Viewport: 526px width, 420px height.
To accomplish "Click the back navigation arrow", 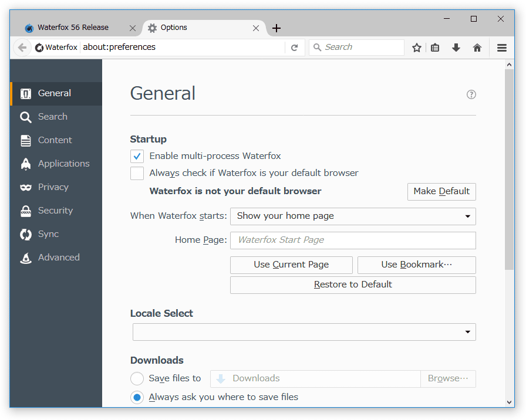I will (22, 48).
